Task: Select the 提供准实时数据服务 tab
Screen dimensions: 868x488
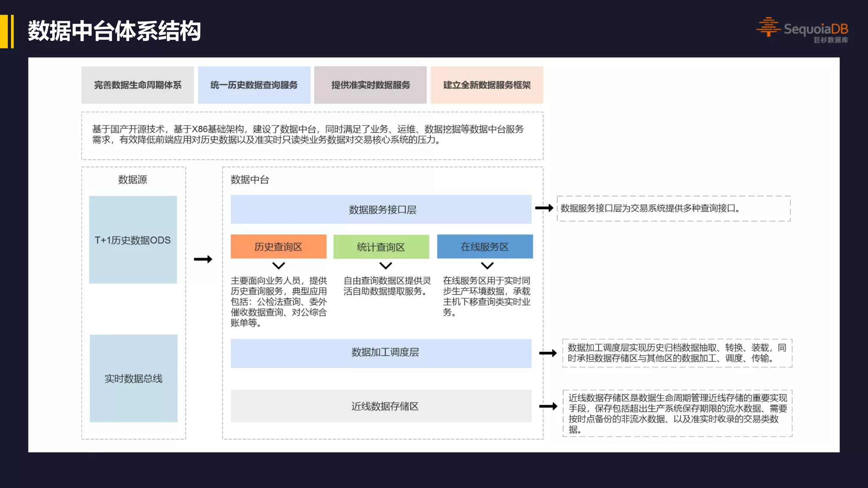Action: [370, 85]
